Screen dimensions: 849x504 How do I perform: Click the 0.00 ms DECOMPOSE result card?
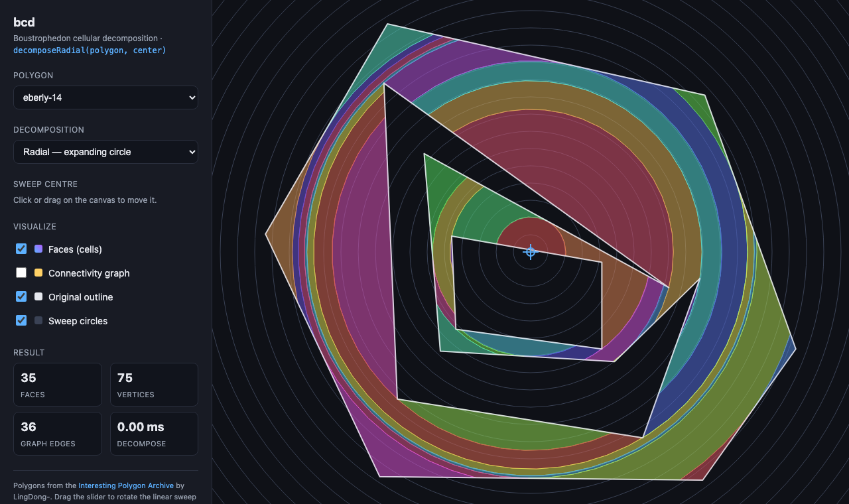click(154, 434)
